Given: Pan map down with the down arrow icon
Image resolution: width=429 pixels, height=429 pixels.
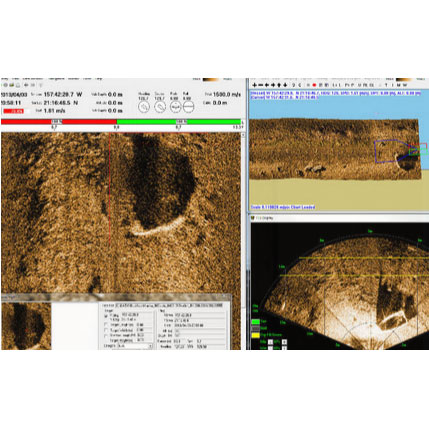Looking at the screenshot, I should click(x=285, y=85).
